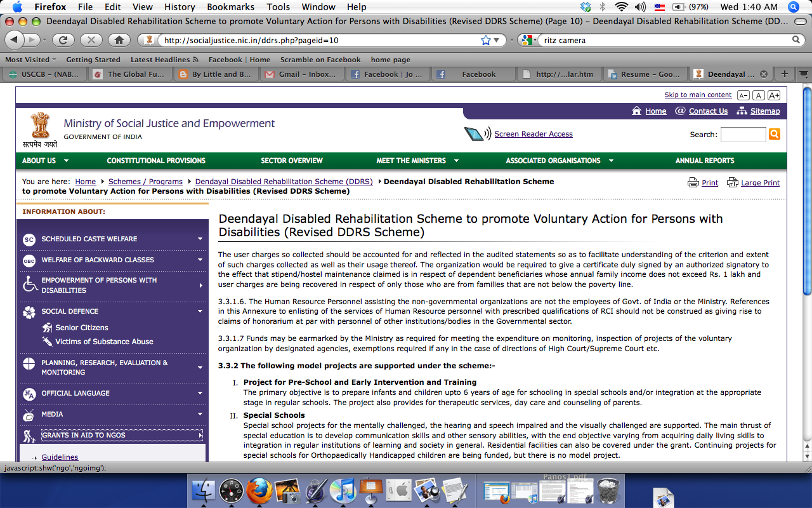Screen dimensions: 812x508
Task: Click the Skip to main content link
Action: coord(698,95)
